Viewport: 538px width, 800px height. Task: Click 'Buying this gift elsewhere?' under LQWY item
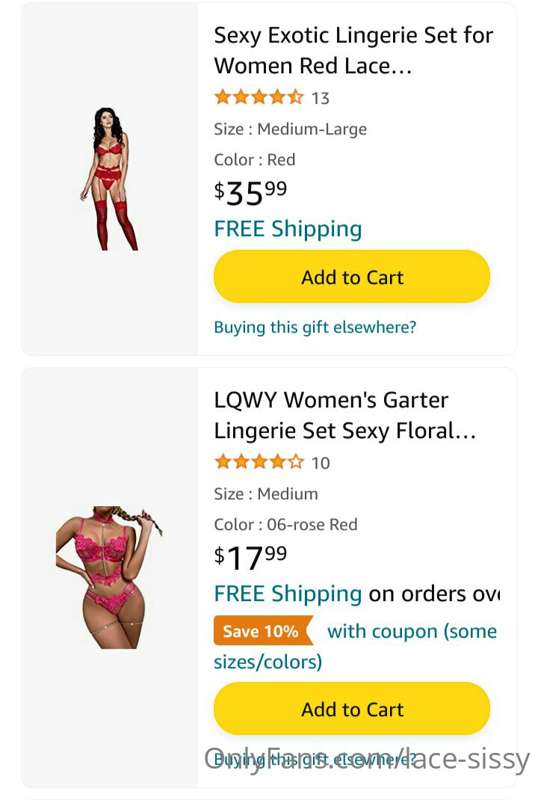(x=315, y=759)
